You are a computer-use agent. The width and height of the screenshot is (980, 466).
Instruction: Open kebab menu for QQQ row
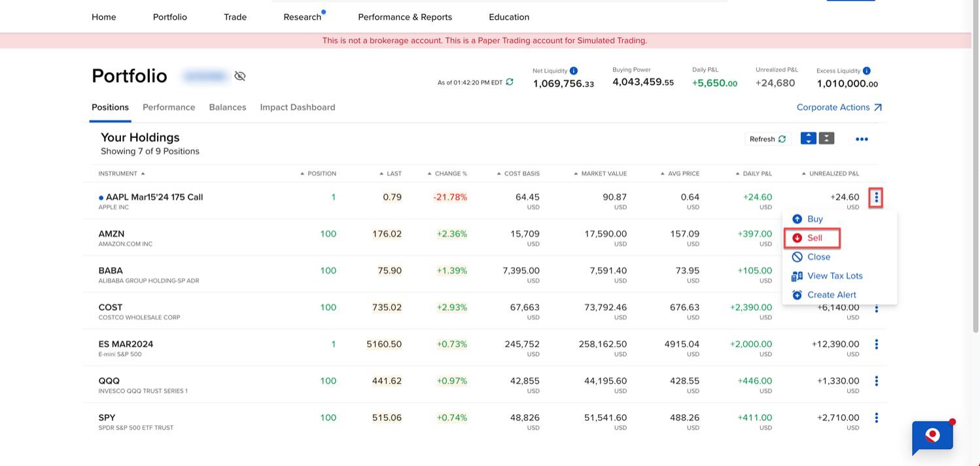pyautogui.click(x=877, y=381)
